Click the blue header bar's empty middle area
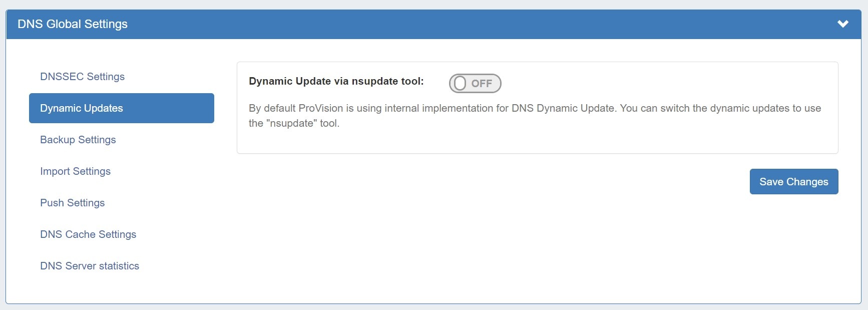Image resolution: width=868 pixels, height=310 pixels. point(451,24)
